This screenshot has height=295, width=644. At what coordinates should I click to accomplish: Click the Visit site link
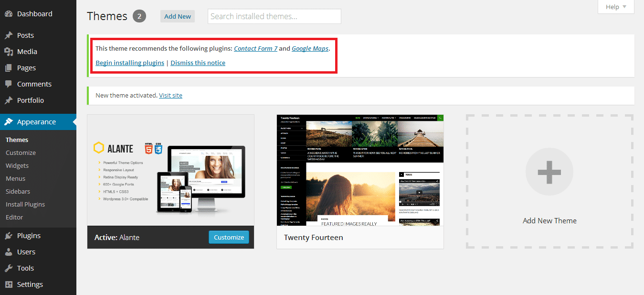pos(171,95)
